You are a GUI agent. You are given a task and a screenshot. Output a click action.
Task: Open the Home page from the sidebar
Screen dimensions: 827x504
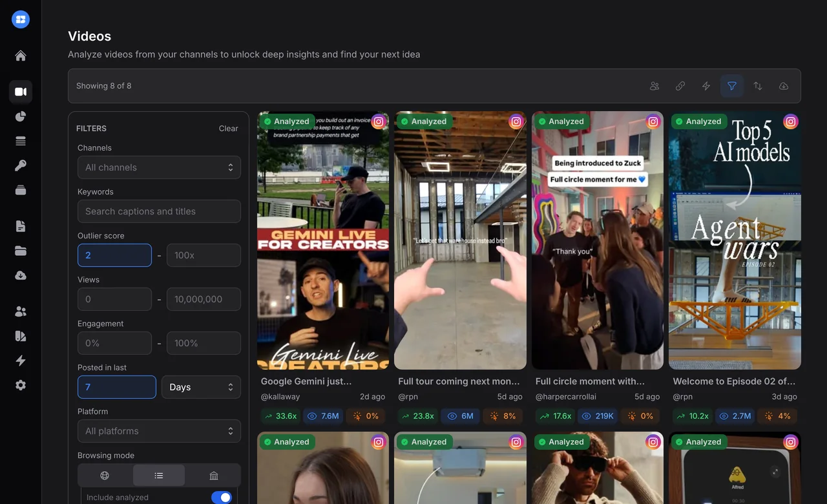(x=21, y=56)
